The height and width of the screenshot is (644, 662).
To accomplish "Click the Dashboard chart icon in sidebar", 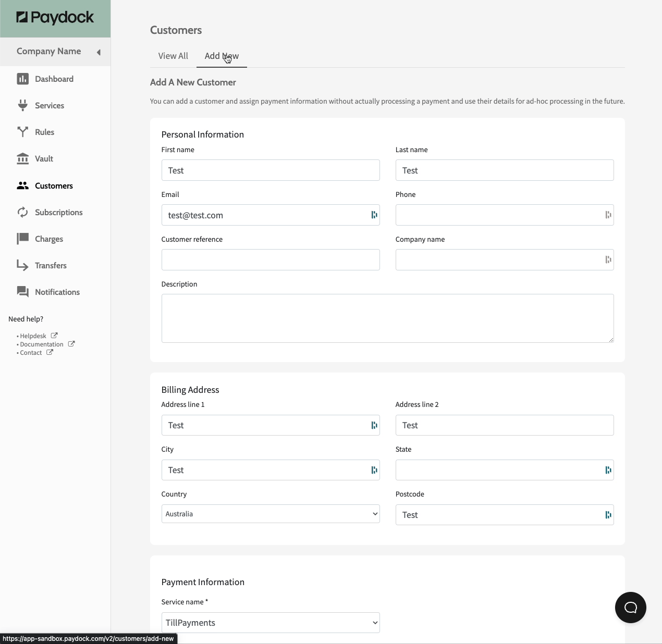I will (x=22, y=79).
